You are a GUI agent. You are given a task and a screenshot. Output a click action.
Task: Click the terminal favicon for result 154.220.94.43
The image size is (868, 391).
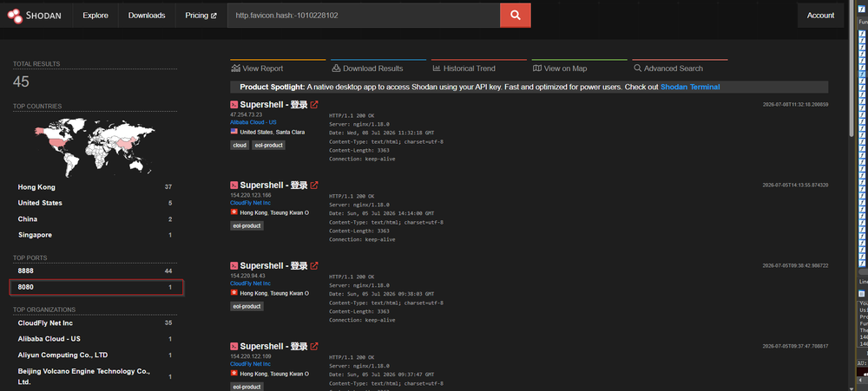tap(234, 266)
